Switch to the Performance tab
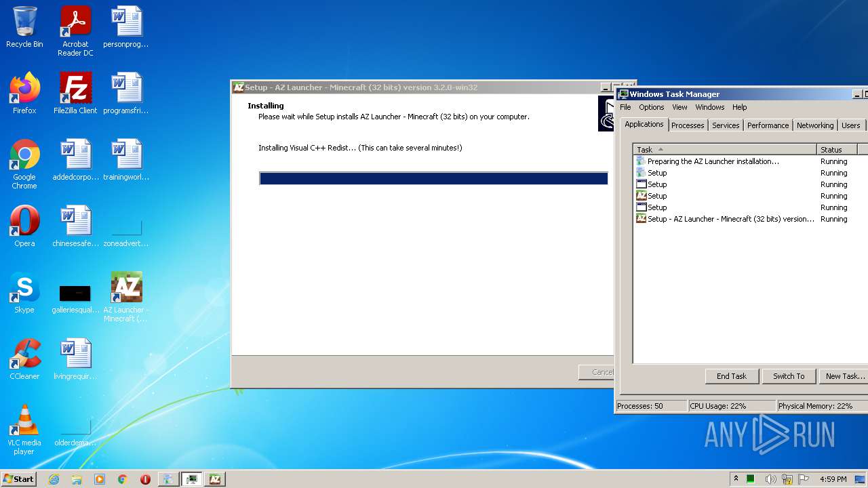 pos(768,125)
